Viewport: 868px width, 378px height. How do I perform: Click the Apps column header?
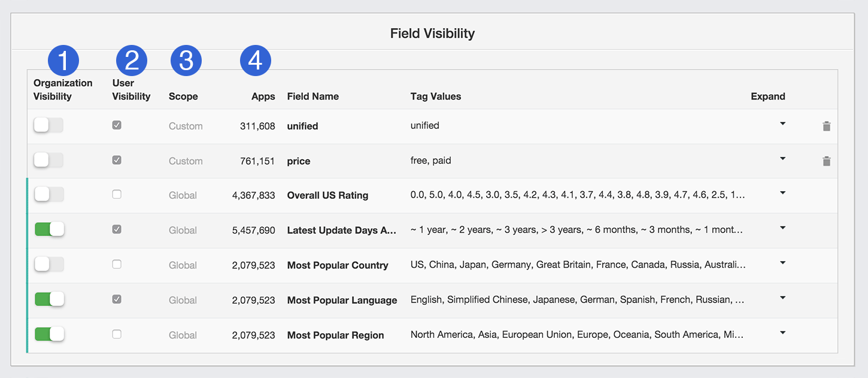[263, 96]
